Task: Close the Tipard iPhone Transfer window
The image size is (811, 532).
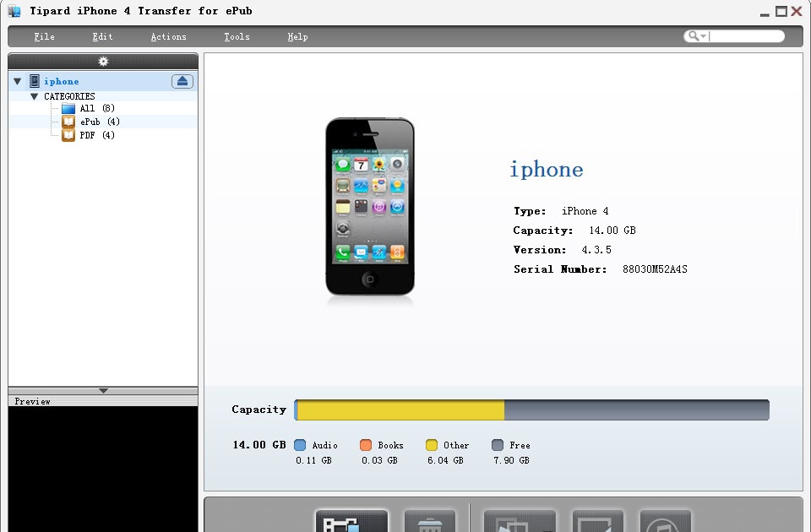Action: click(x=797, y=11)
